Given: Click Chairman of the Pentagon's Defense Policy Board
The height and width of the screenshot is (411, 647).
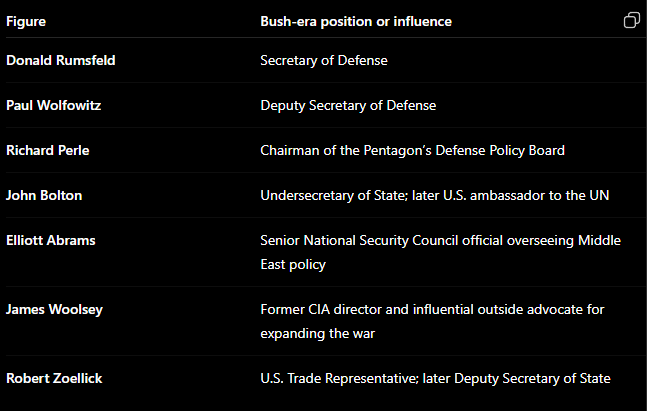Looking at the screenshot, I should (413, 151).
